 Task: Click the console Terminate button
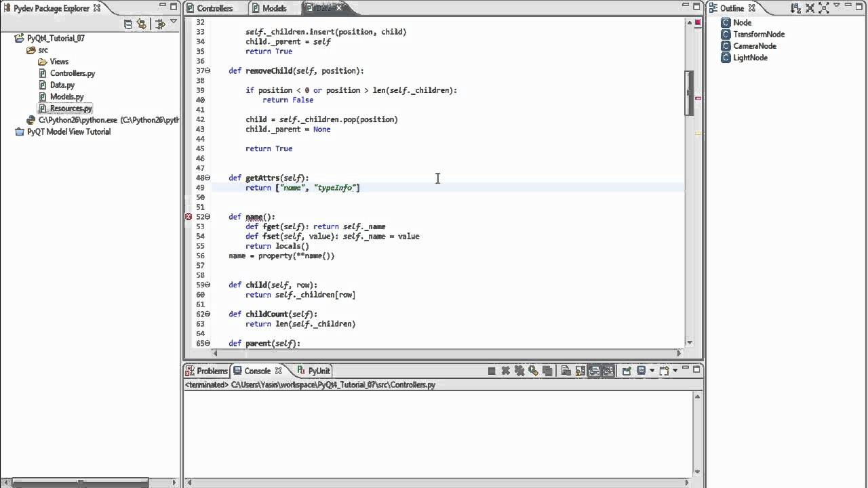tap(492, 371)
